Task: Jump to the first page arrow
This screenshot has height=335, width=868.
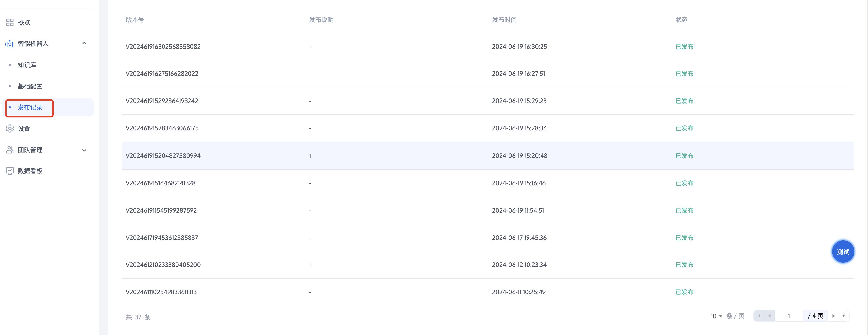Action: pyautogui.click(x=759, y=316)
